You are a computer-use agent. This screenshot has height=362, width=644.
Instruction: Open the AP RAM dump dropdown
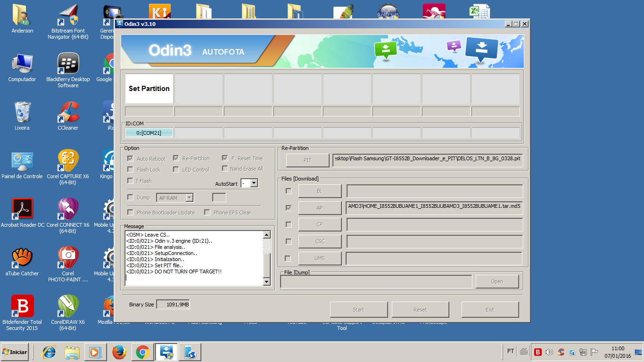click(x=190, y=198)
